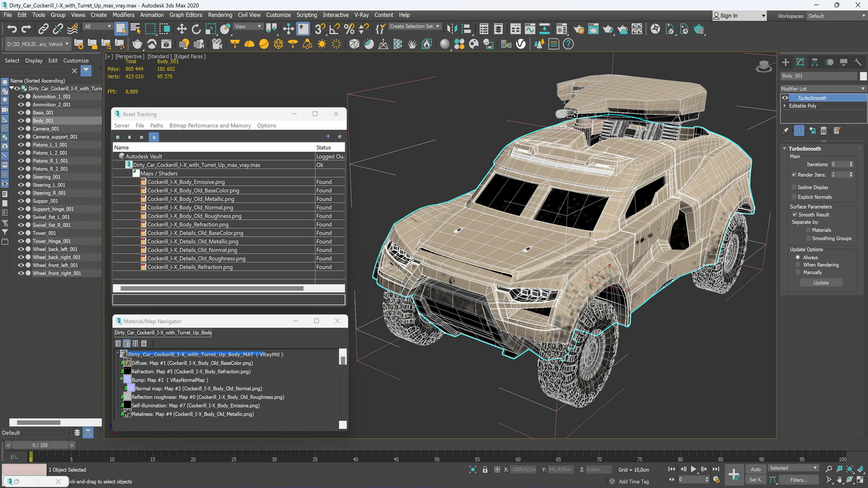Open the Workspaces Default dropdown
The width and height of the screenshot is (868, 488).
click(x=836, y=16)
